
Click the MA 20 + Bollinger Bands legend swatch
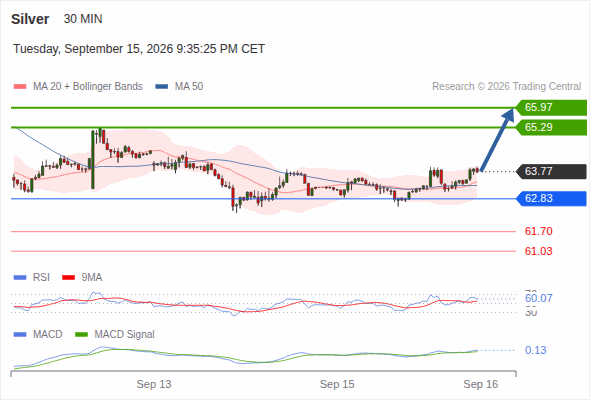pyautogui.click(x=20, y=87)
